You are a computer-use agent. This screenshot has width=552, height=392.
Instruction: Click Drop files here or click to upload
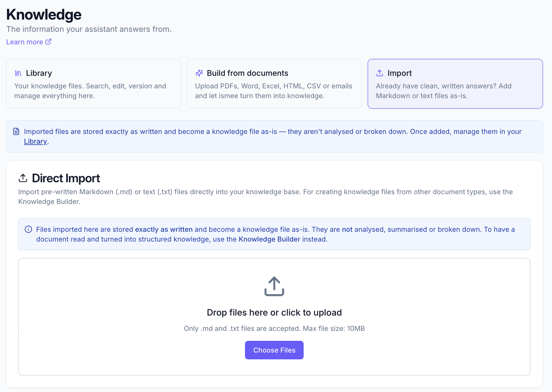274,313
